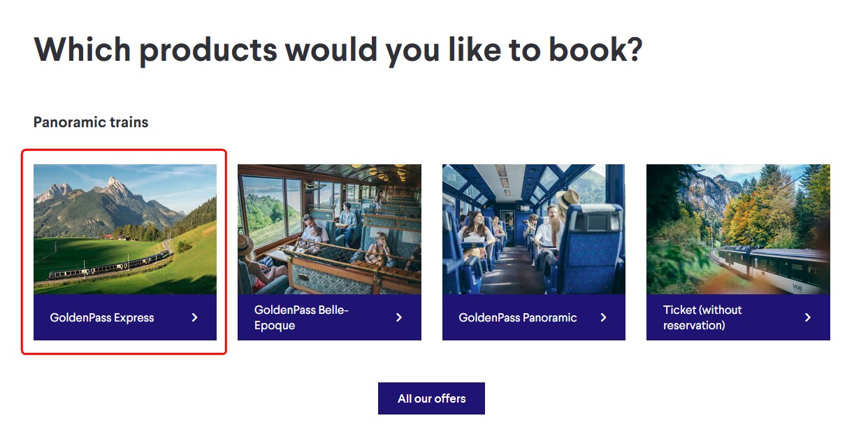
Task: Select the Ticket (without reservation) label
Action: [x=702, y=317]
